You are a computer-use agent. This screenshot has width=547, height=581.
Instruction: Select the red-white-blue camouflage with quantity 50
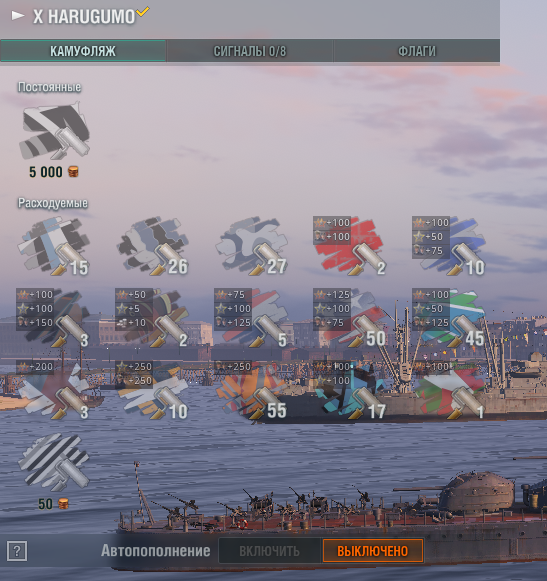(x=350, y=318)
